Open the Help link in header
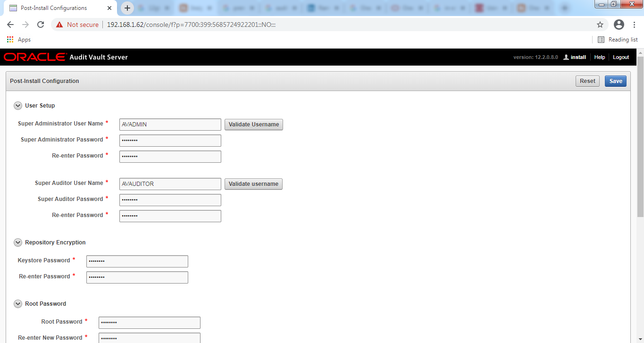This screenshot has height=343, width=644. point(599,57)
